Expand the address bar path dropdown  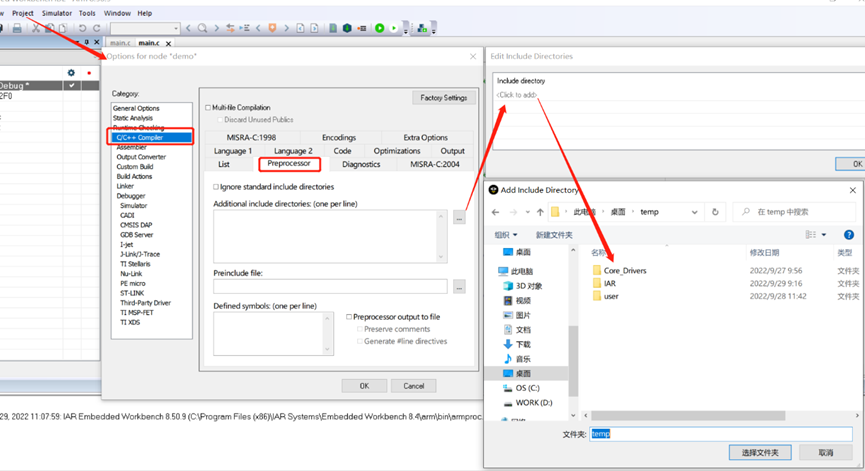coord(694,212)
